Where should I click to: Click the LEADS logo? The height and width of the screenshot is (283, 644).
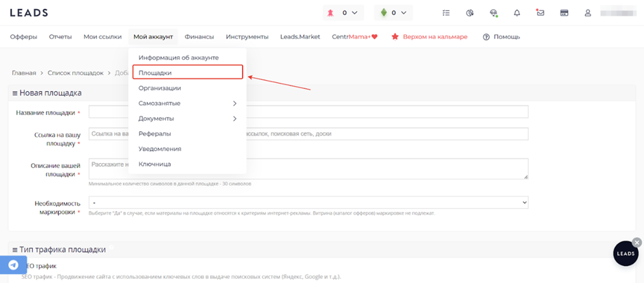pyautogui.click(x=29, y=13)
